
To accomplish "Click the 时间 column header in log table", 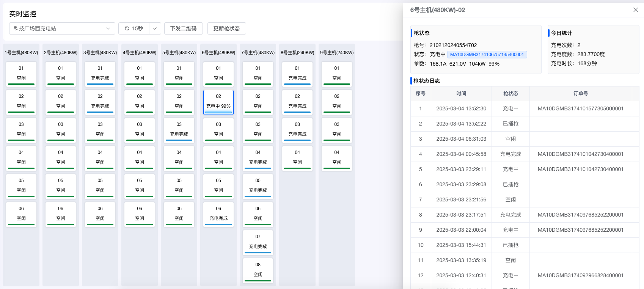I will coord(461,94).
